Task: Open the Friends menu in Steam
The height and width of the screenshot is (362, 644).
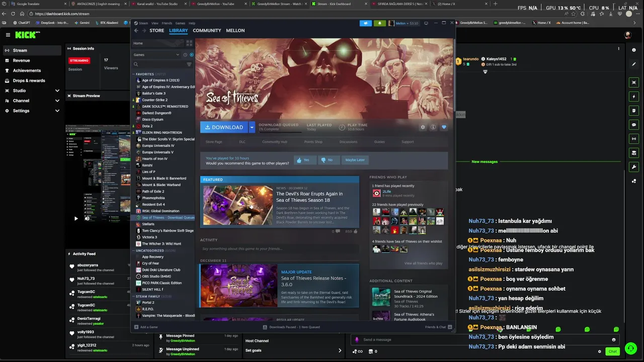Action: (x=167, y=23)
